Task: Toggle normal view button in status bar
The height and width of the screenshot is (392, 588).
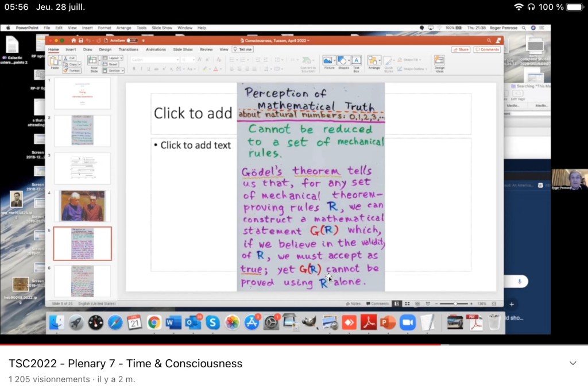Action: 396,303
